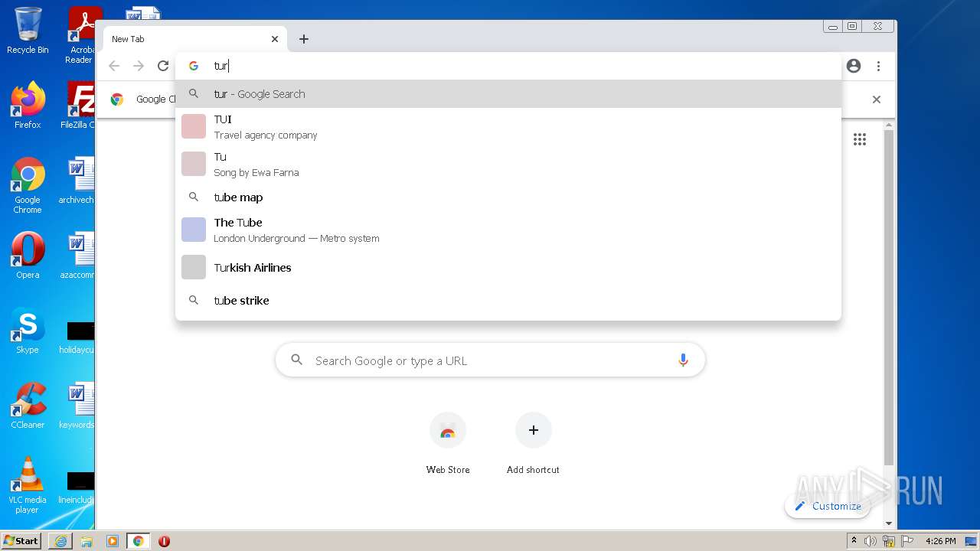Show hidden tray icons arrow

click(854, 541)
